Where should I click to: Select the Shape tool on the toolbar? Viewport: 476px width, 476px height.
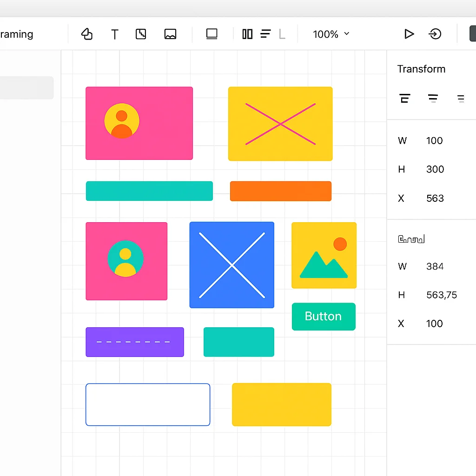(x=87, y=34)
